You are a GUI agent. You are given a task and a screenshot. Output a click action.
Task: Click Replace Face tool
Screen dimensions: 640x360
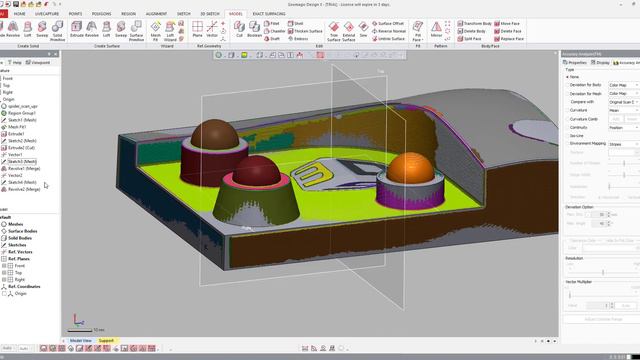509,39
